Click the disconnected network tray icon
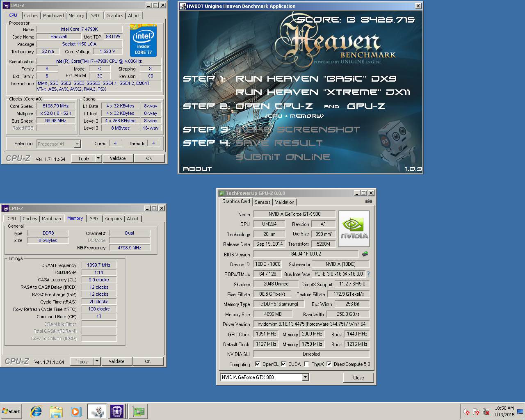This screenshot has width=525, height=420. [486, 411]
